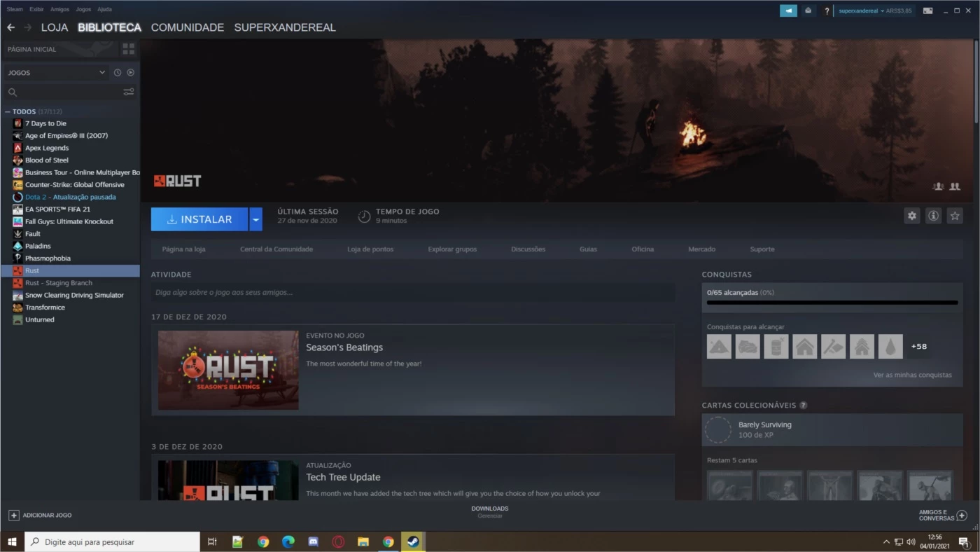
Task: Open Amigos e Conversas chat
Action: (x=942, y=515)
